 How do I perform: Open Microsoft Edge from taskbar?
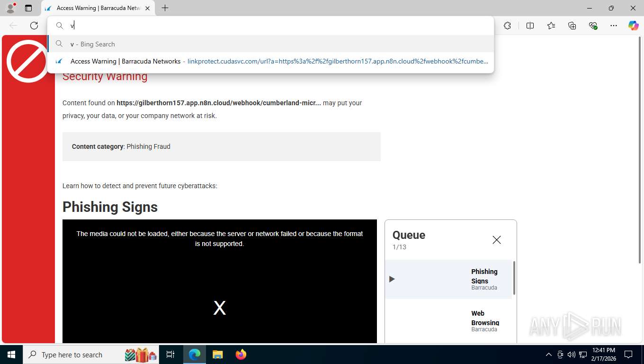195,355
